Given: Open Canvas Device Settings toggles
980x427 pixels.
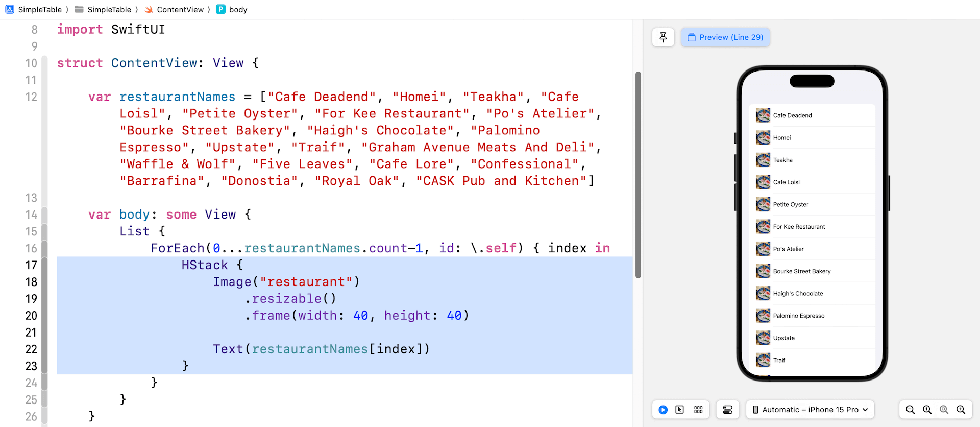Looking at the screenshot, I should pos(727,410).
